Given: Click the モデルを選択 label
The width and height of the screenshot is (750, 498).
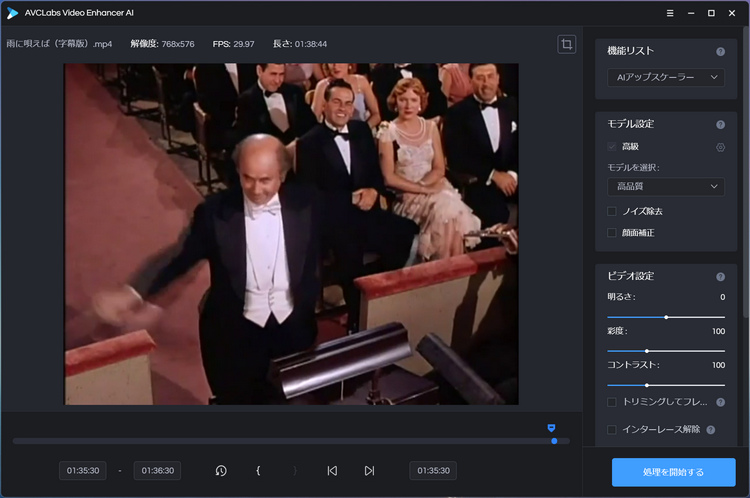Looking at the screenshot, I should (633, 167).
